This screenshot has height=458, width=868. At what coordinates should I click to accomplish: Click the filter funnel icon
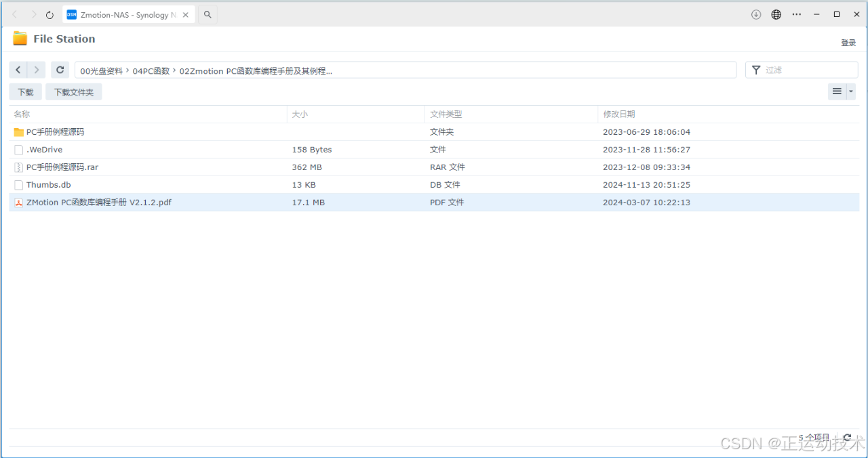pos(756,70)
